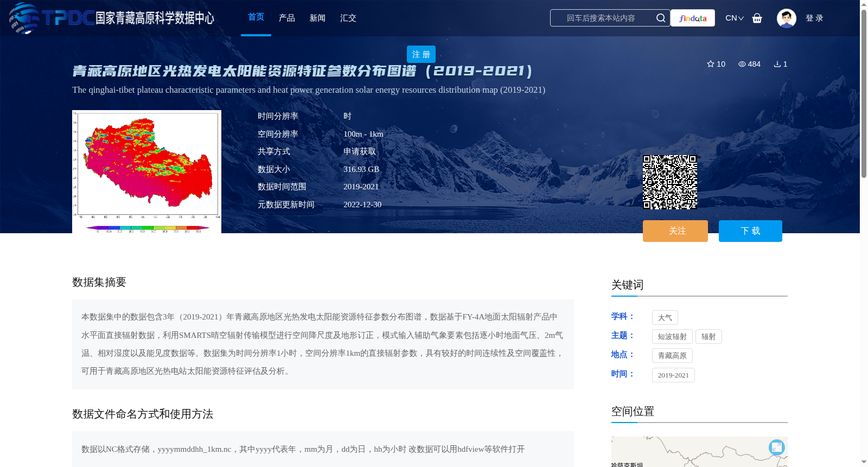Click the QR code image

point(670,182)
